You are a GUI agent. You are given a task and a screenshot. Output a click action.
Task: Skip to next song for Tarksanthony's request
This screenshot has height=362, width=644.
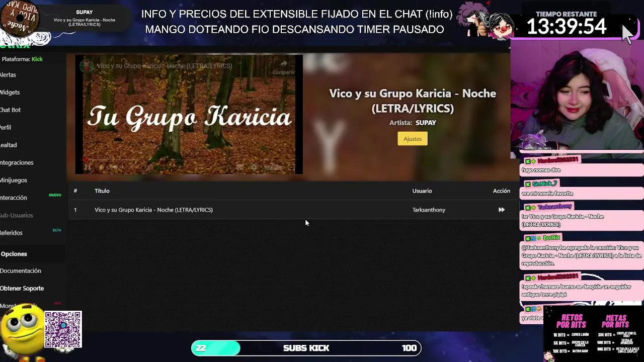(x=502, y=210)
